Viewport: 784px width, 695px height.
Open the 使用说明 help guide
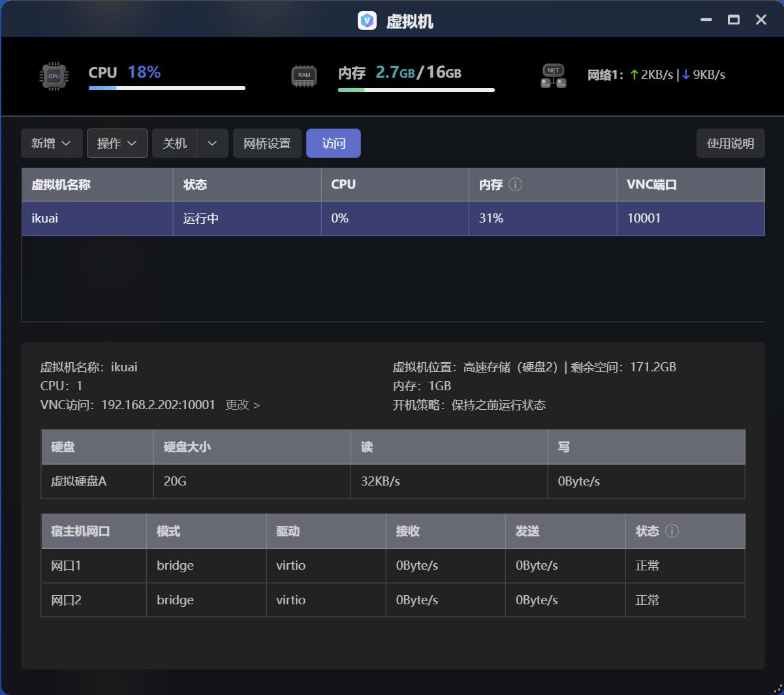730,144
